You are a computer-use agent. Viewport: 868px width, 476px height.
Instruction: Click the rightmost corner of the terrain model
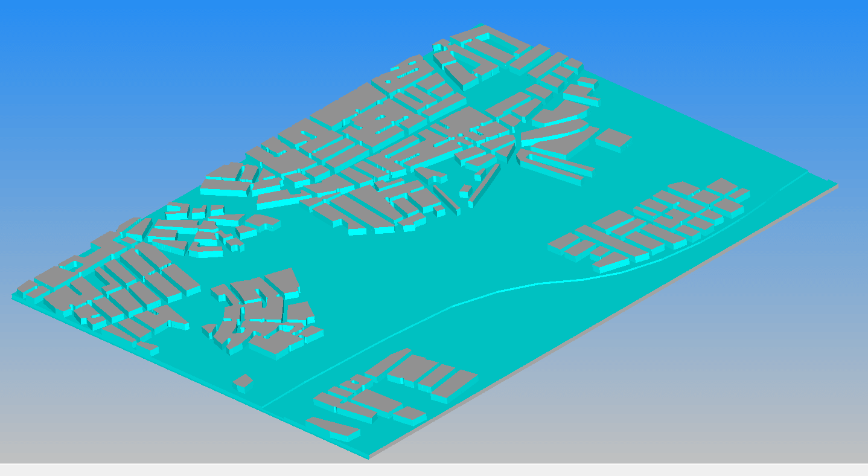[x=837, y=184]
